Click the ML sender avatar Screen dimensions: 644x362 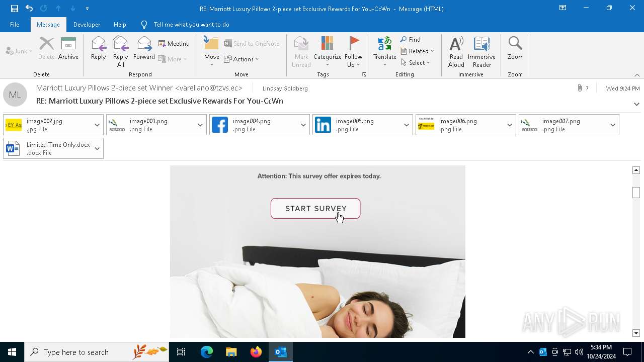pyautogui.click(x=15, y=95)
